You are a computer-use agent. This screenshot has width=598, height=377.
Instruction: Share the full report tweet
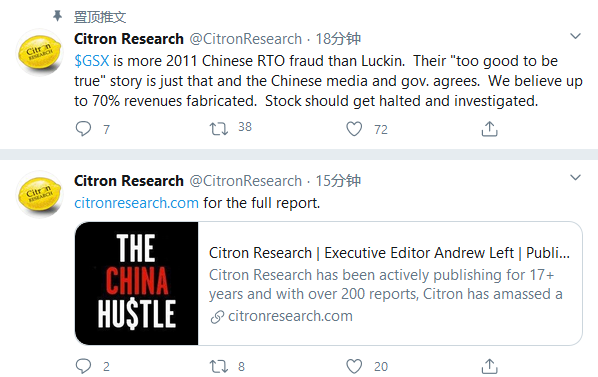pyautogui.click(x=489, y=366)
